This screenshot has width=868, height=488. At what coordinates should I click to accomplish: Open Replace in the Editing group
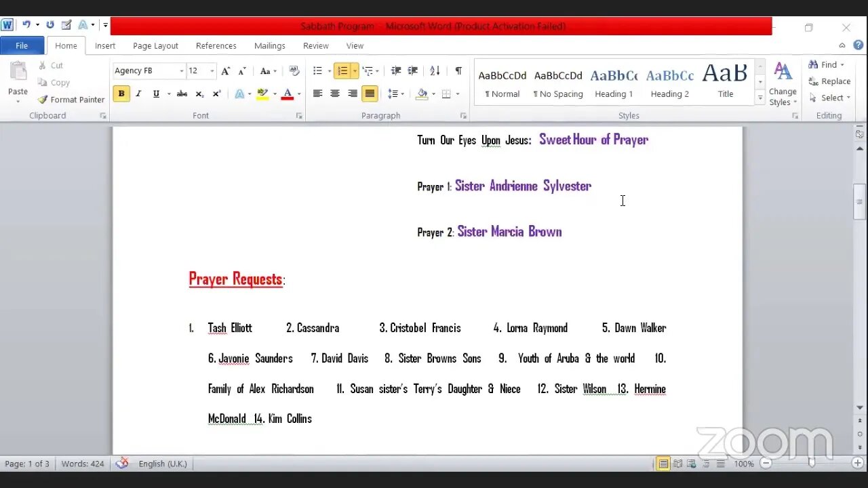point(829,81)
